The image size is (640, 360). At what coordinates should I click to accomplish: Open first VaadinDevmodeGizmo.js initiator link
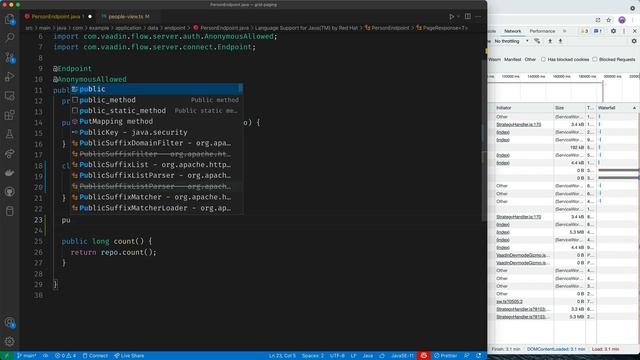522,255
